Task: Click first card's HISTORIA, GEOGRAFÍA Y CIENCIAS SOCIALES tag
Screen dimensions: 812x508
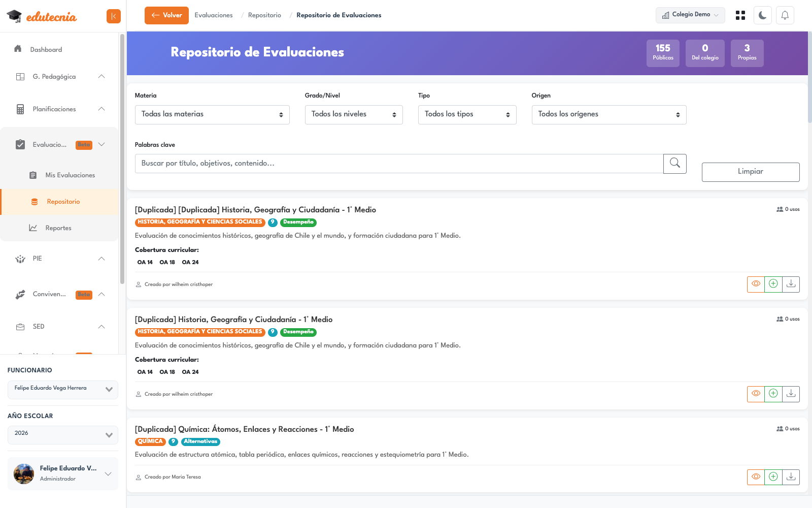Action: [x=200, y=222]
